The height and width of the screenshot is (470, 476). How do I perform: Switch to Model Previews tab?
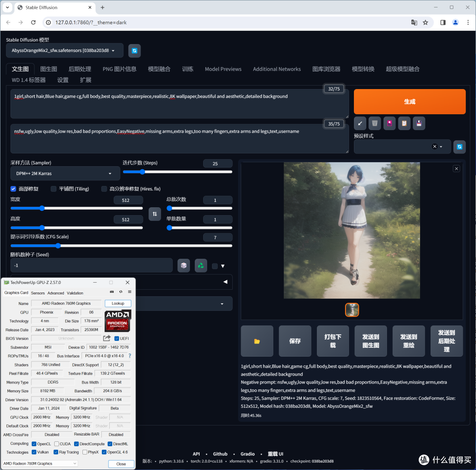[x=223, y=69]
